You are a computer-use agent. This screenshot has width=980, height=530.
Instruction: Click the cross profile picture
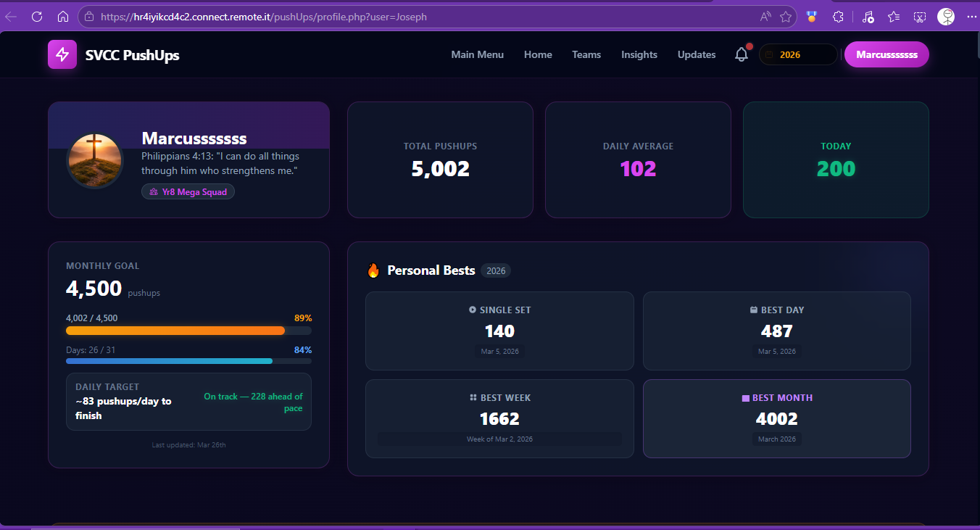click(95, 160)
